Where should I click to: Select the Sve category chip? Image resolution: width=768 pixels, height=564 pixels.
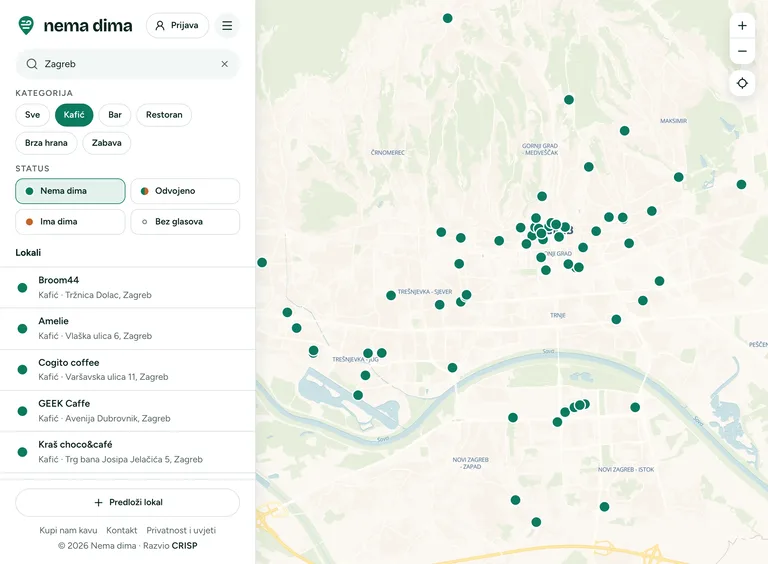click(32, 115)
